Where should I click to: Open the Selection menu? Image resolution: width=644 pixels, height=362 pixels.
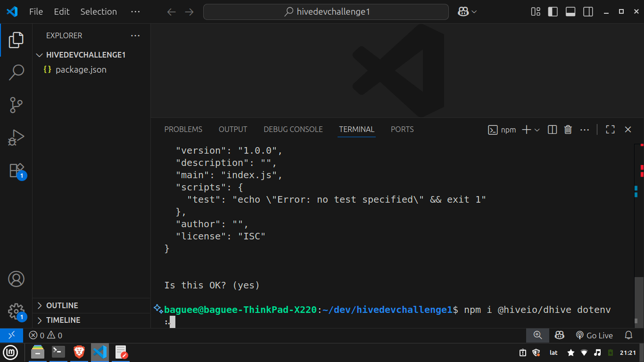tap(98, 12)
